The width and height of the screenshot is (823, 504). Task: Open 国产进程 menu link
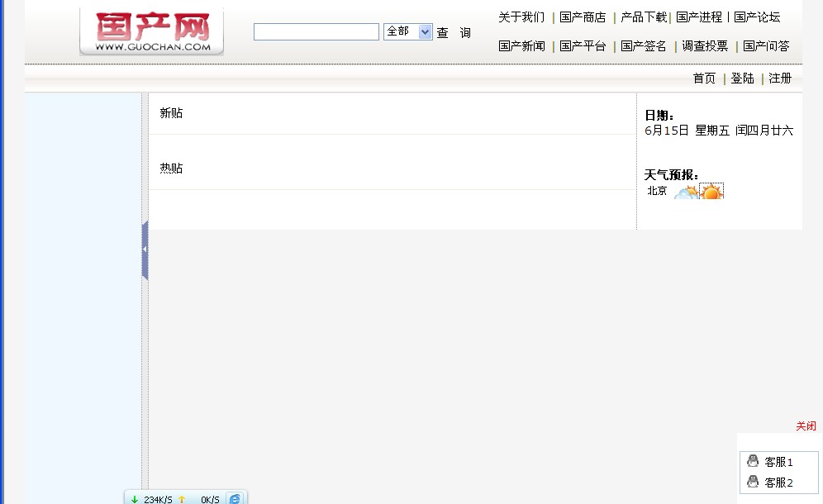[699, 17]
